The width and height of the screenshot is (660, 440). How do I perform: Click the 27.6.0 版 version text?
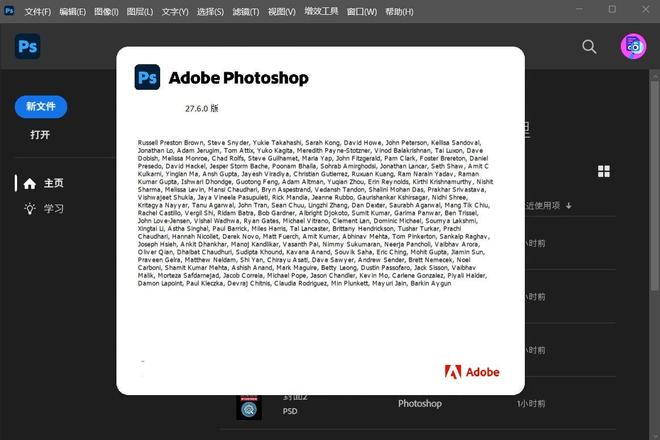pyautogui.click(x=202, y=109)
